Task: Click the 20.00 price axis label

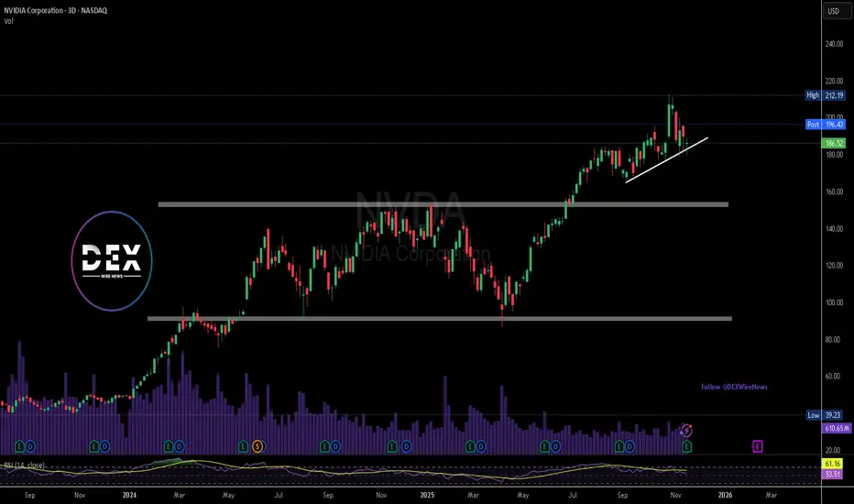Action: point(834,450)
